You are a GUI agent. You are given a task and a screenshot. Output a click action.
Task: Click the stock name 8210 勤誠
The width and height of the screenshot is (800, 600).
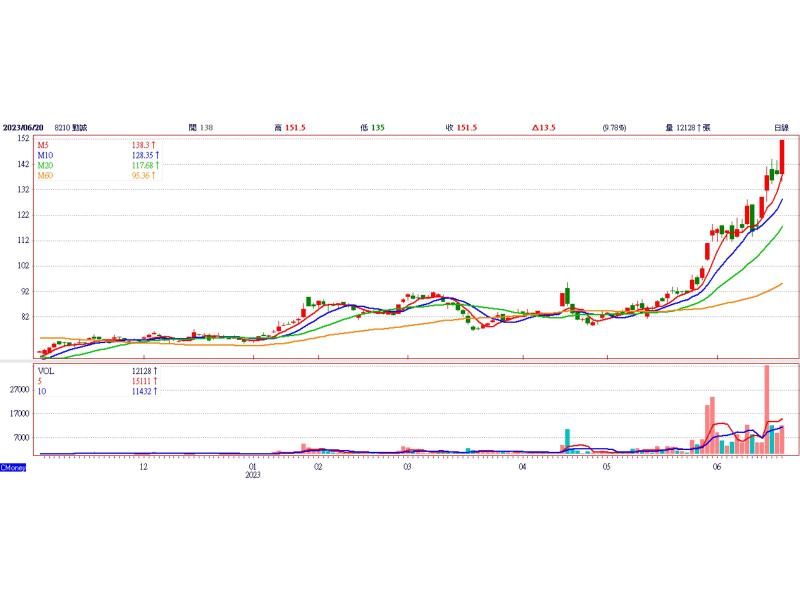(x=82, y=128)
